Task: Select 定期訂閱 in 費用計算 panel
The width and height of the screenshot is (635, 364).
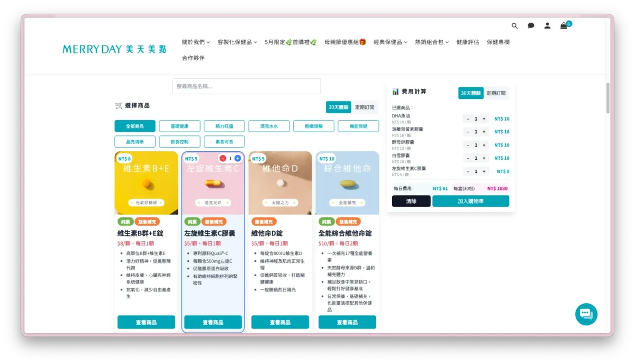Action: click(x=496, y=93)
